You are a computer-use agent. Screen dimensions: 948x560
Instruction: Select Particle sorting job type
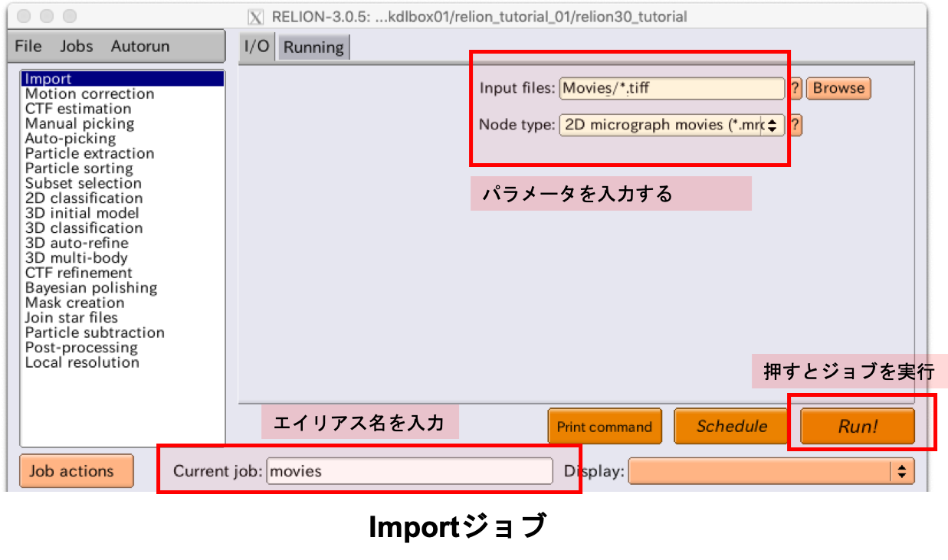[123, 169]
